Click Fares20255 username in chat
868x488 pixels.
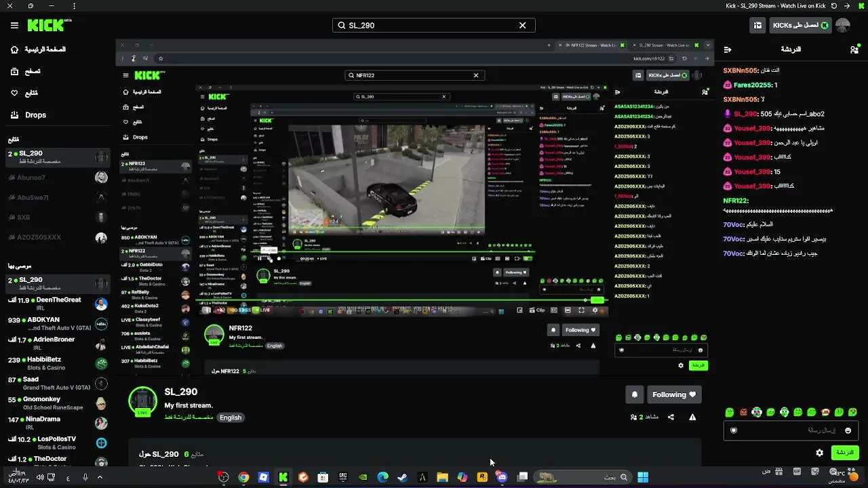point(753,85)
